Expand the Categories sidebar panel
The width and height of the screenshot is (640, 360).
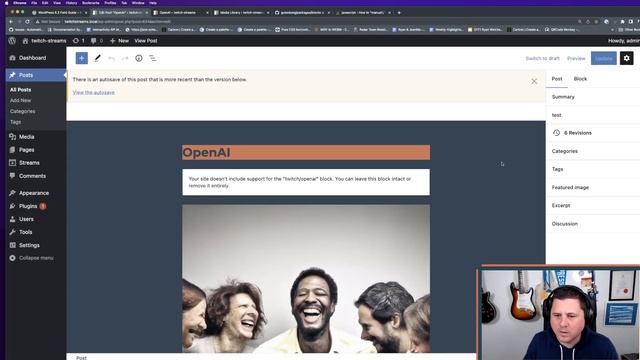pos(593,151)
